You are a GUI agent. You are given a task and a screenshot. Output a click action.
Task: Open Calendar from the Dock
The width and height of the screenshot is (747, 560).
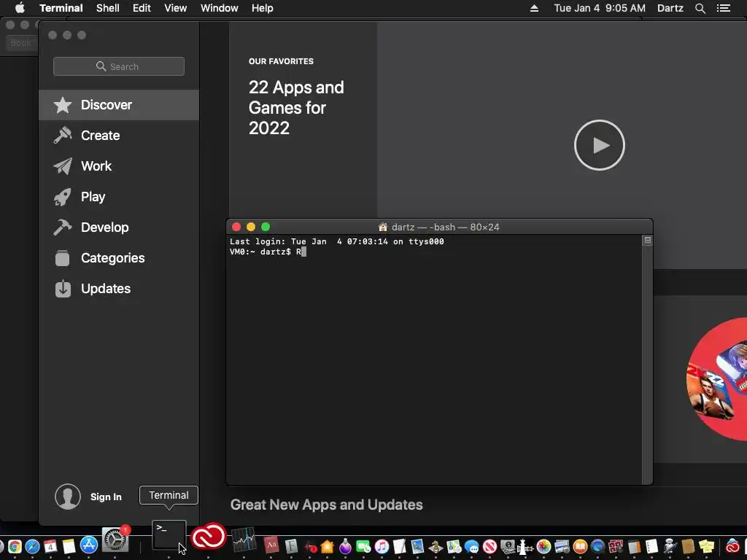(x=50, y=546)
